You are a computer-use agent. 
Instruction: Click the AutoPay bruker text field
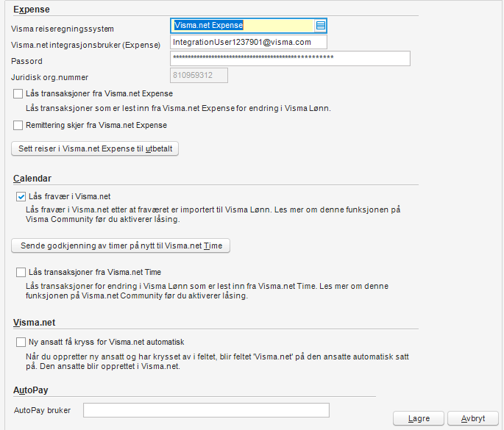(206, 410)
